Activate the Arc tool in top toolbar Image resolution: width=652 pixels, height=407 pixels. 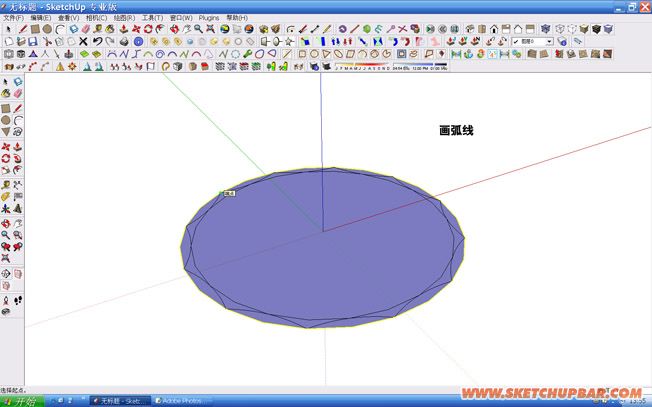(x=59, y=29)
